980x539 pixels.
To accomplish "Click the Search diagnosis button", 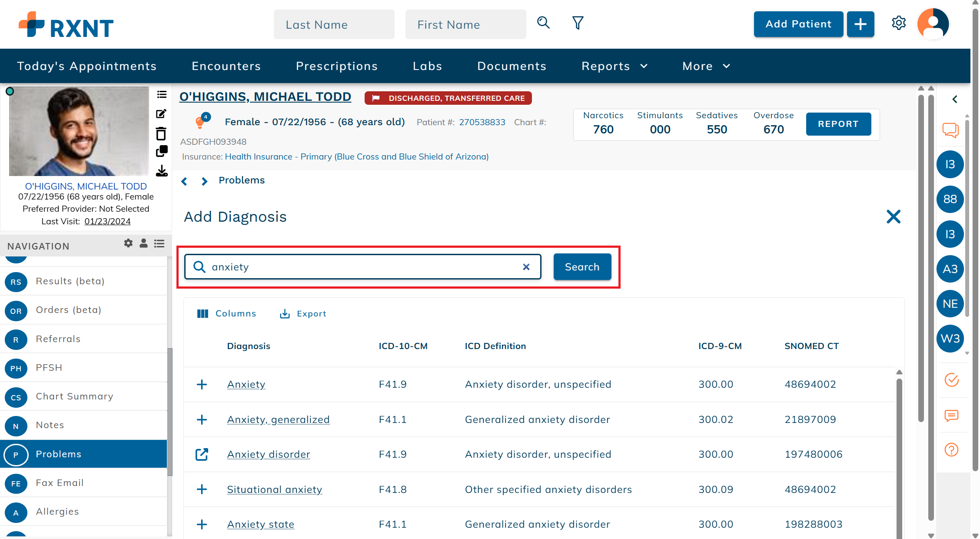I will [582, 267].
